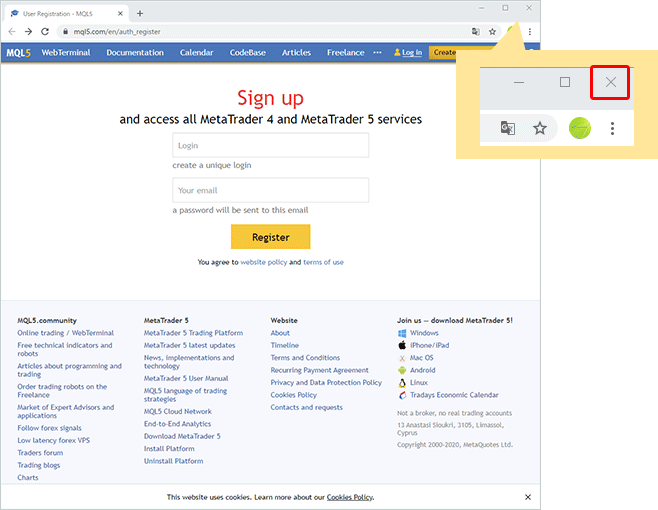Close the User Registration tab
Viewport: 658px width, 510px height.
click(x=120, y=13)
